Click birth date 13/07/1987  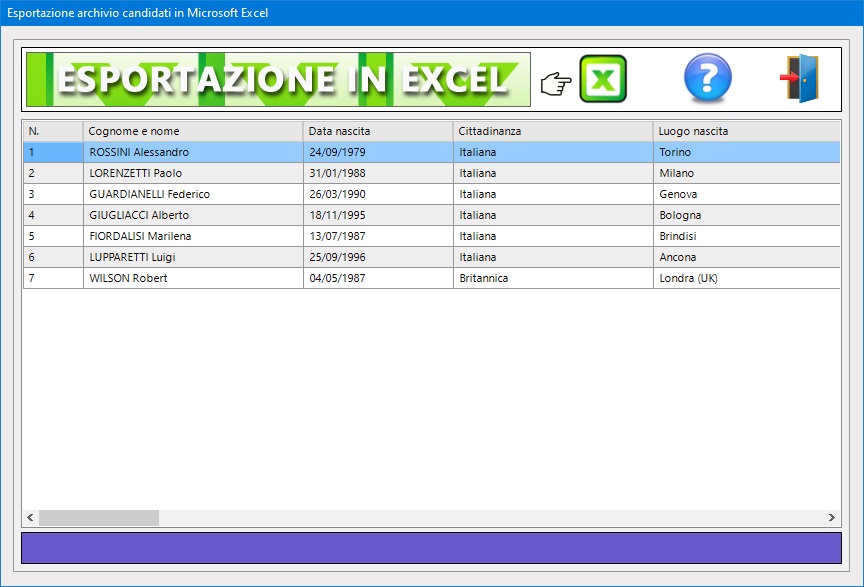coord(378,236)
